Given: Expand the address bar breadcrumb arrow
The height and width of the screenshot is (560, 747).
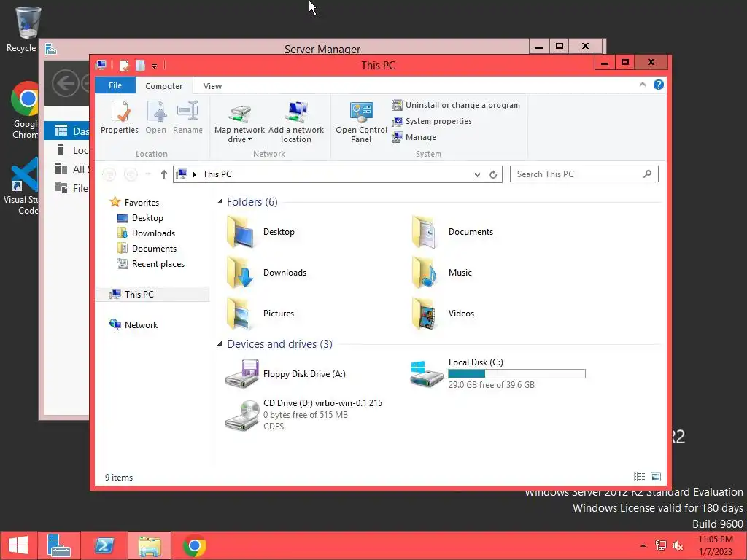Looking at the screenshot, I should pos(194,174).
